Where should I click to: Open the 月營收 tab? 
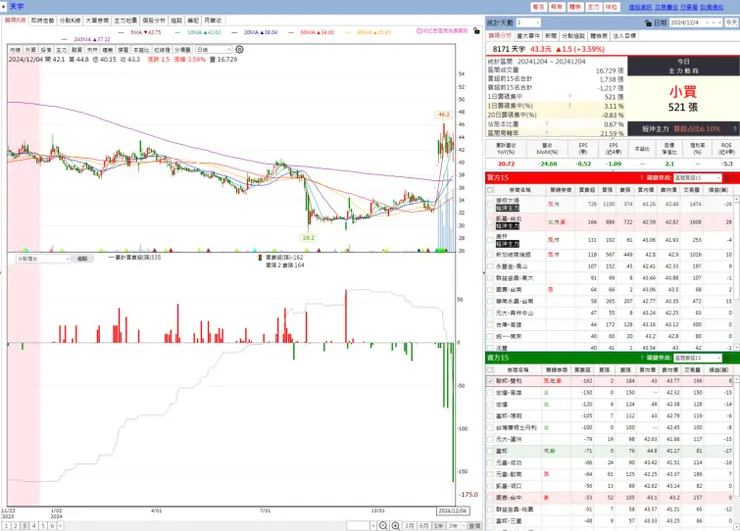point(212,20)
